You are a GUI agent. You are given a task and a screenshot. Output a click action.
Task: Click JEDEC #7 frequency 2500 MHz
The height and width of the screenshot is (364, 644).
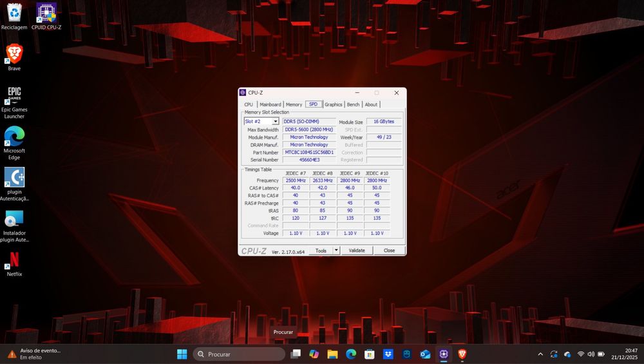[296, 180]
